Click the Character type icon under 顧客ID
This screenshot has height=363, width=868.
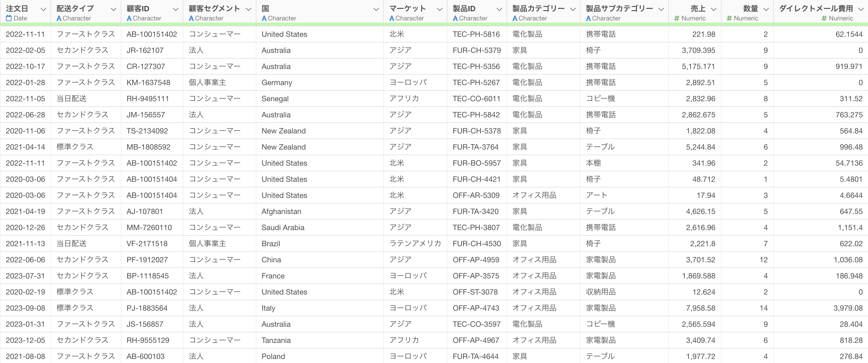(129, 18)
